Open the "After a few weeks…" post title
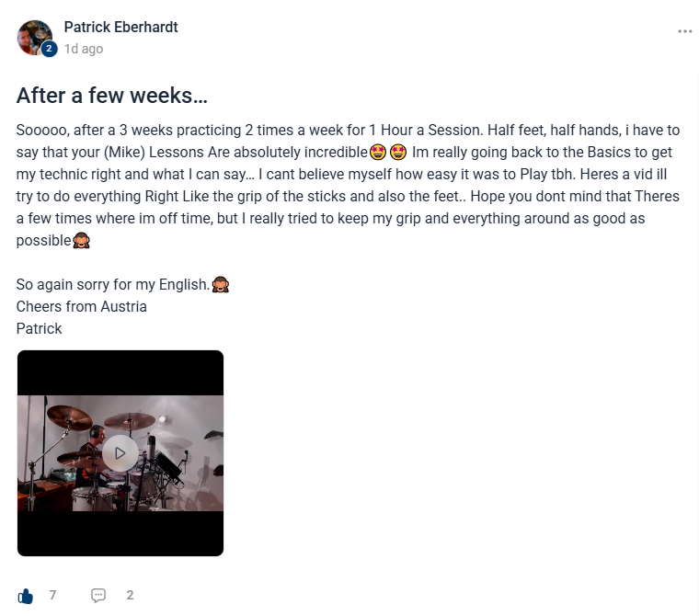699x616 pixels. click(x=112, y=96)
